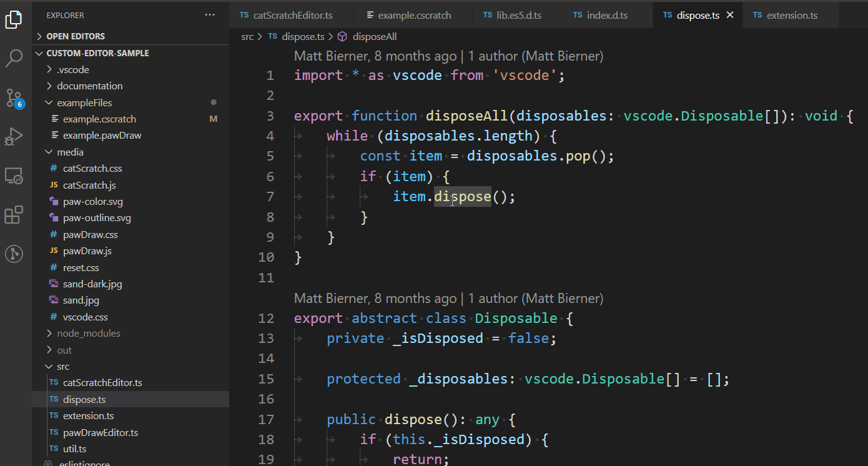
Task: Open the Search view in the activity bar
Action: click(14, 59)
